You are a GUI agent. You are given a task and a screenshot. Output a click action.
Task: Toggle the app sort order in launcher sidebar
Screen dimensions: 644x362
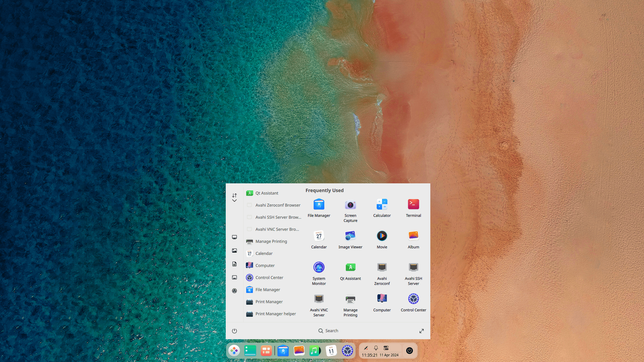pos(234,195)
